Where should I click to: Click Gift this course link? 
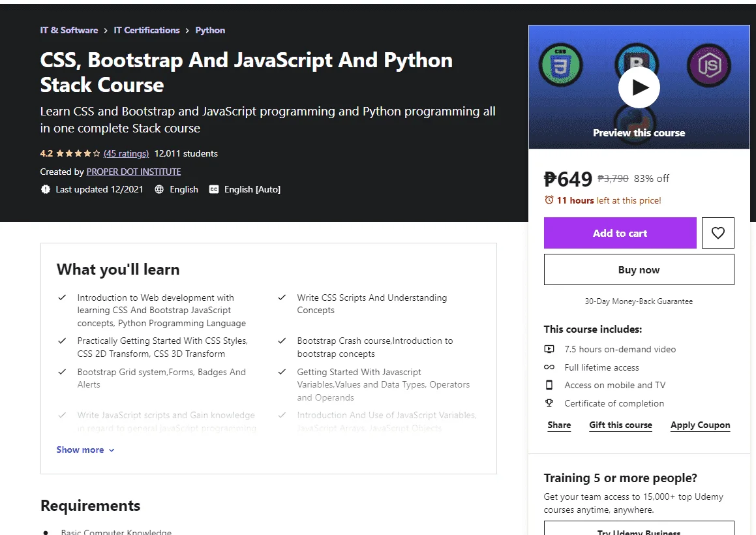coord(620,425)
